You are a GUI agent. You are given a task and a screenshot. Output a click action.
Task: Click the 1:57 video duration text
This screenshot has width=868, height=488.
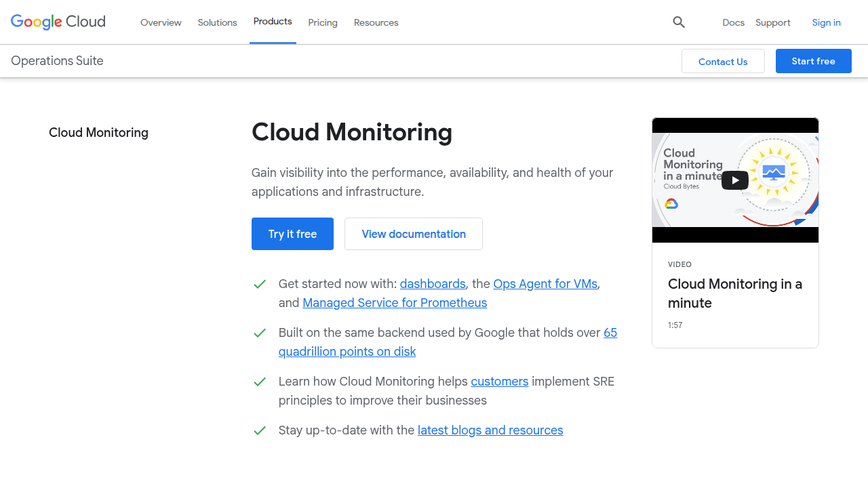675,325
